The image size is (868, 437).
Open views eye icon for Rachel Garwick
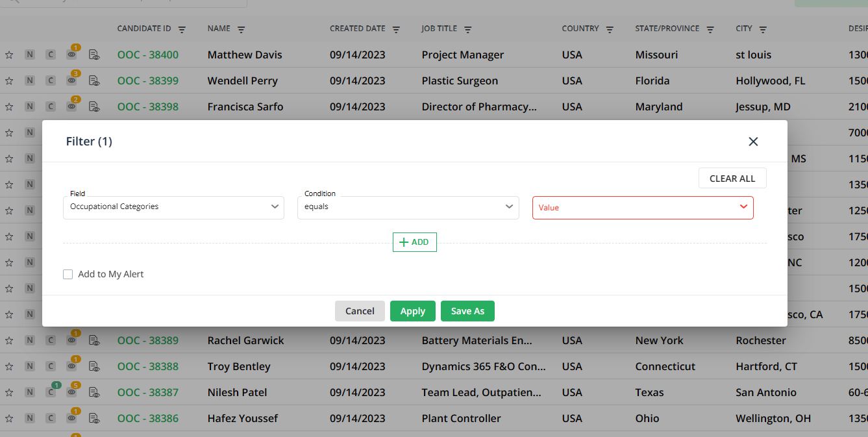[71, 341]
